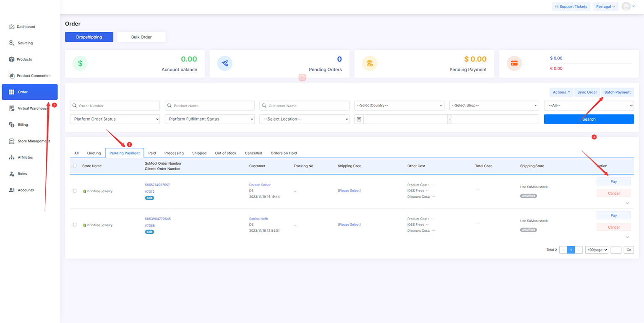Click the Affiliates icon in sidebar

click(x=12, y=158)
